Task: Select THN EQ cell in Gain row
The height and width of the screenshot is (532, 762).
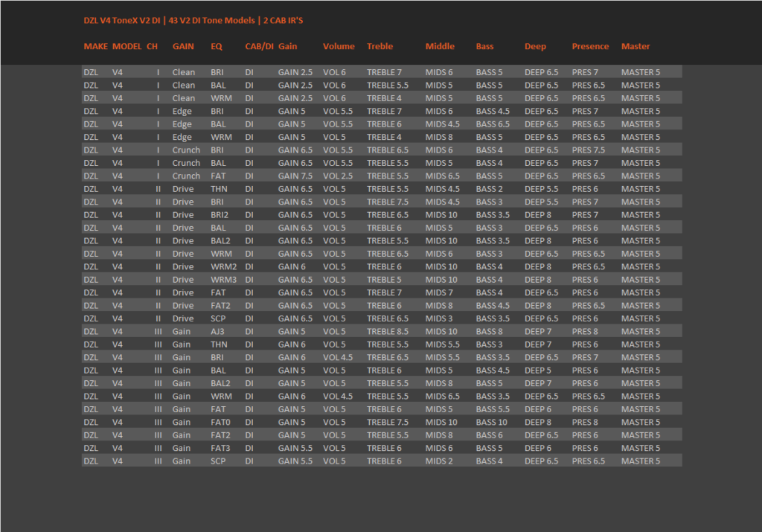Action: (219, 344)
